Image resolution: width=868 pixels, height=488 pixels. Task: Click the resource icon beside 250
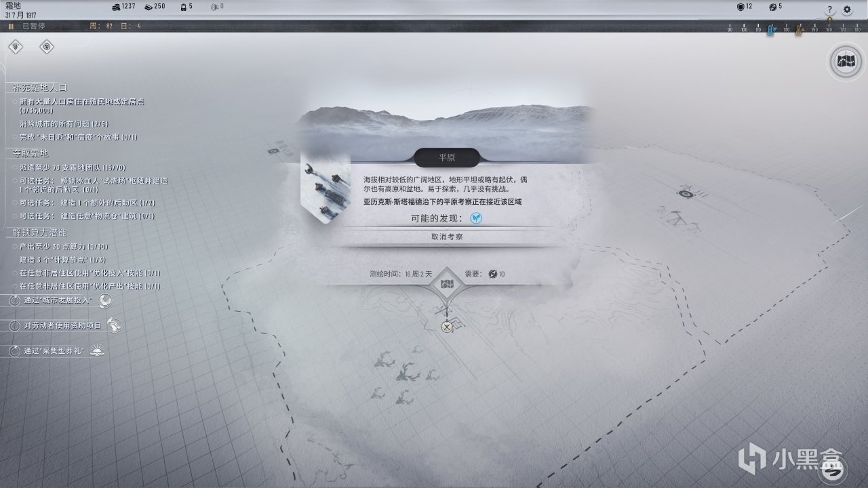(x=147, y=7)
